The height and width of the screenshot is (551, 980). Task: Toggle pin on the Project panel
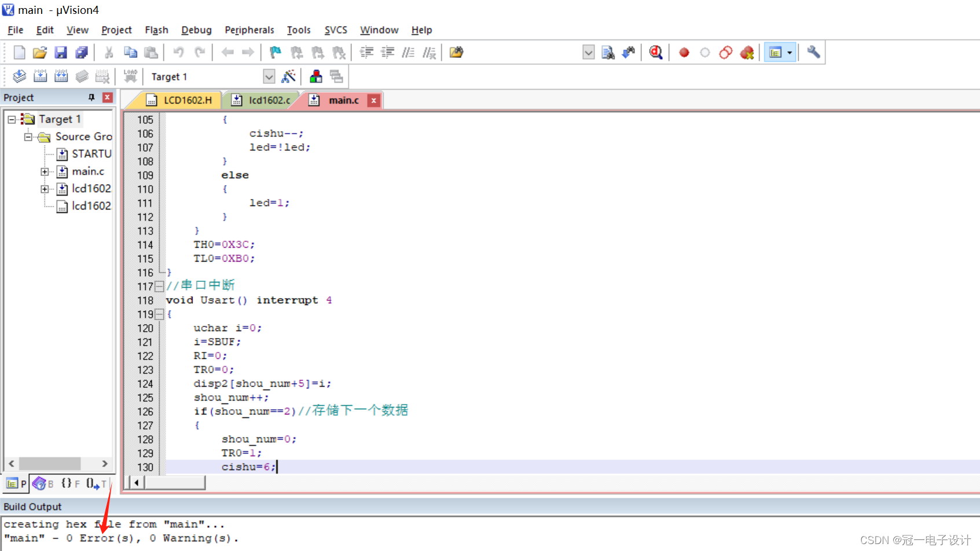[91, 97]
